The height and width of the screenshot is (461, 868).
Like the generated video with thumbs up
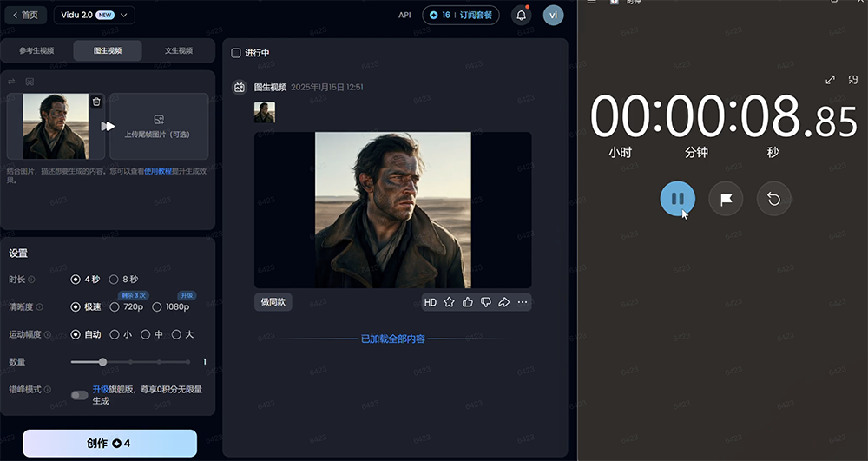point(468,302)
